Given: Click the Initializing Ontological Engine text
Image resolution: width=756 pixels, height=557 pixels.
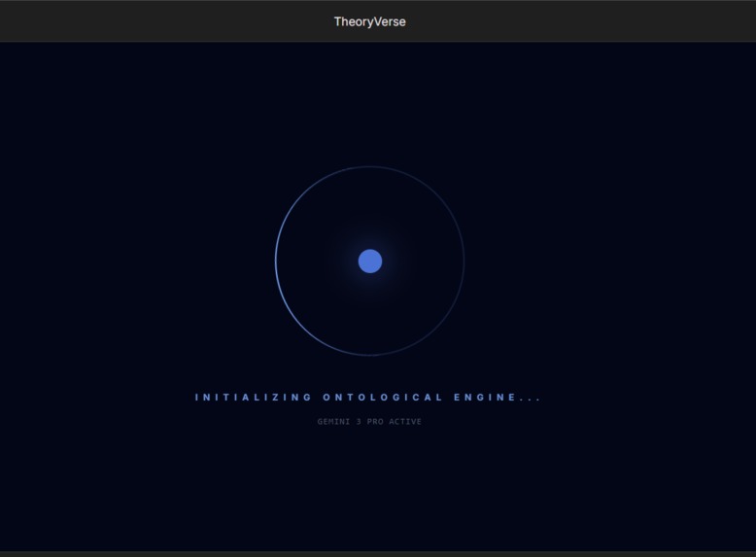Looking at the screenshot, I should (368, 398).
